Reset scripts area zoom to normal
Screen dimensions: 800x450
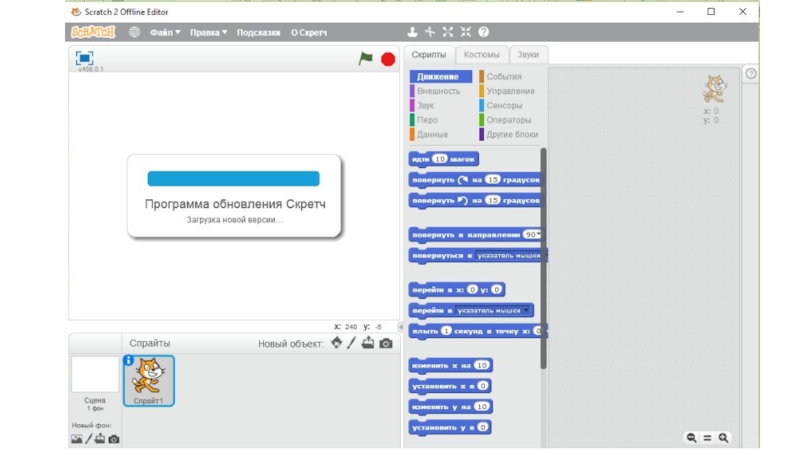707,438
